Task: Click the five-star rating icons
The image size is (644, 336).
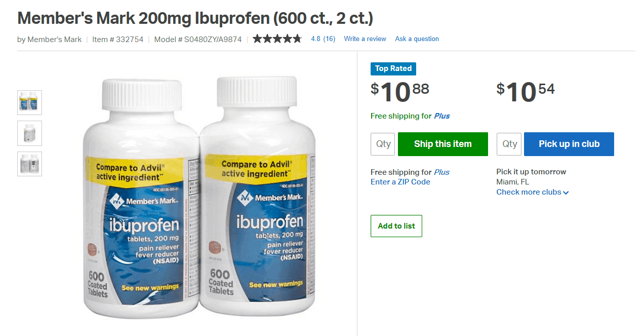Action: tap(277, 39)
